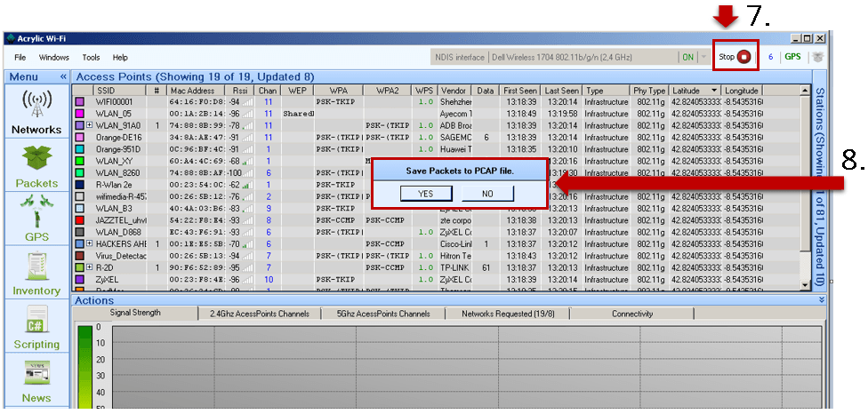The image size is (868, 414).
Task: Switch to 5Ghz AcessPoints Channels tab
Action: click(383, 314)
